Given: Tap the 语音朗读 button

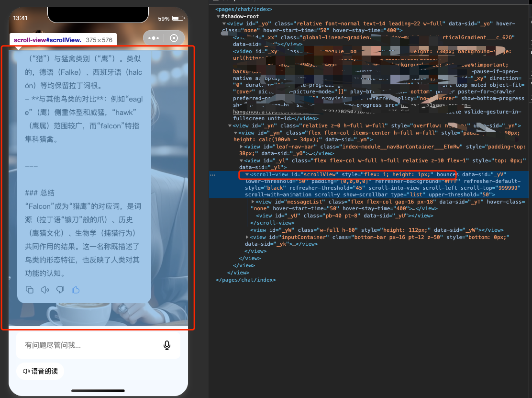Looking at the screenshot, I should [40, 371].
